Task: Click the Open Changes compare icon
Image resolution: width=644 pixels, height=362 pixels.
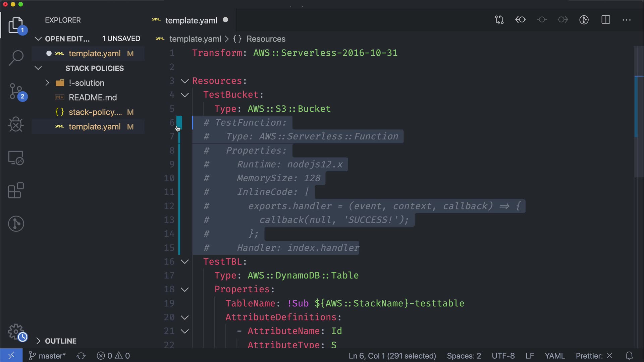Action: point(499,20)
